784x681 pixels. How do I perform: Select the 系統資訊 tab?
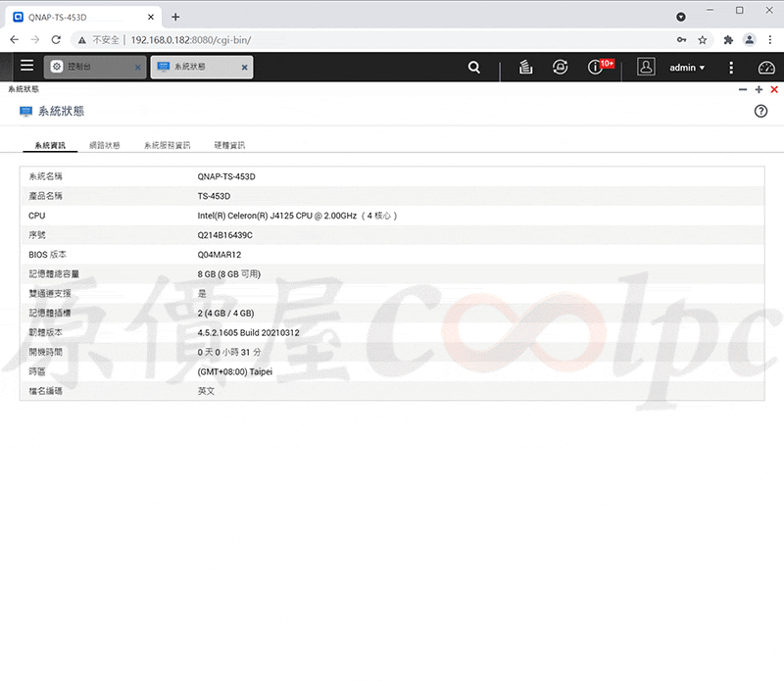(50, 145)
